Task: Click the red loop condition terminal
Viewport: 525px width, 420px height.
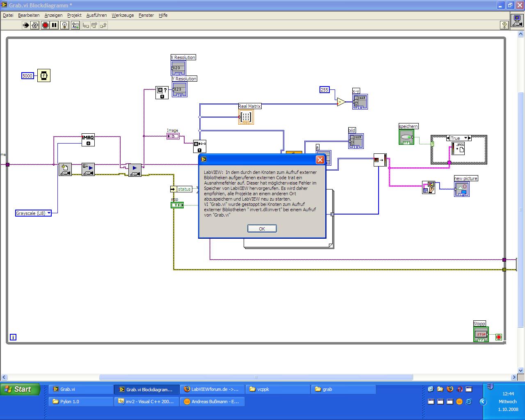Action: coord(499,337)
